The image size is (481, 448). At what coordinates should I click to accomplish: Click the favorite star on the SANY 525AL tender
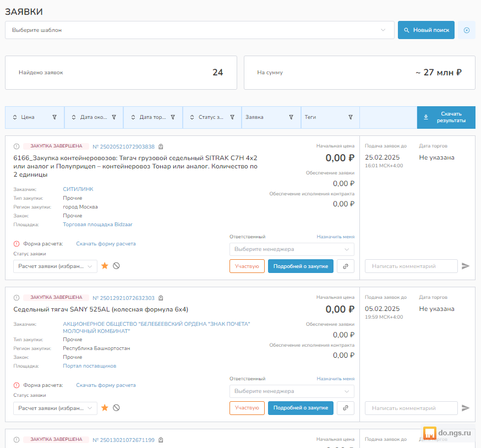[x=105, y=408]
